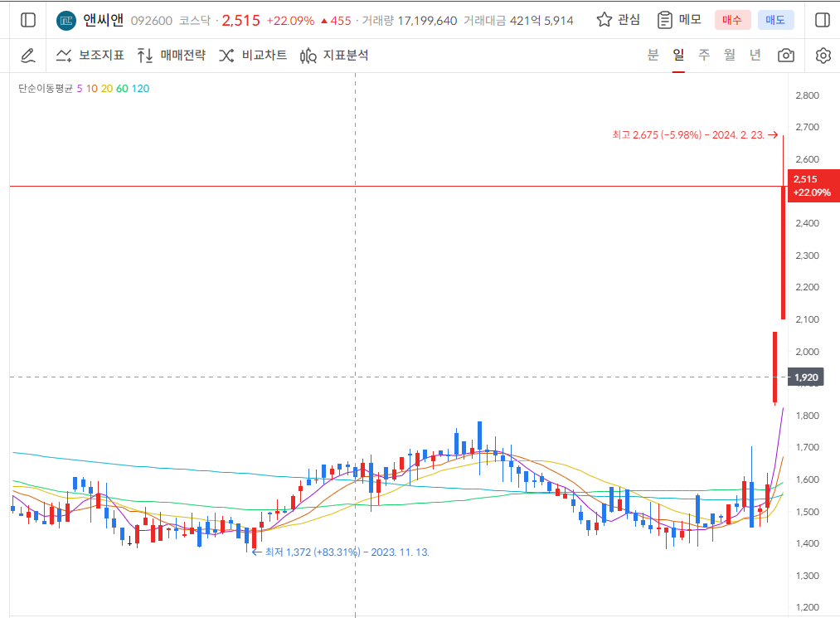Click the 최고 2,675 high annotation
Screen dimensions: 840x618
[695, 135]
